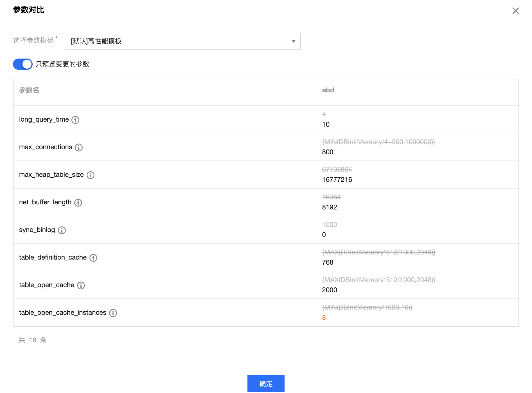Toggle the 只预览变更的参数 switch
The height and width of the screenshot is (393, 532).
click(x=23, y=64)
